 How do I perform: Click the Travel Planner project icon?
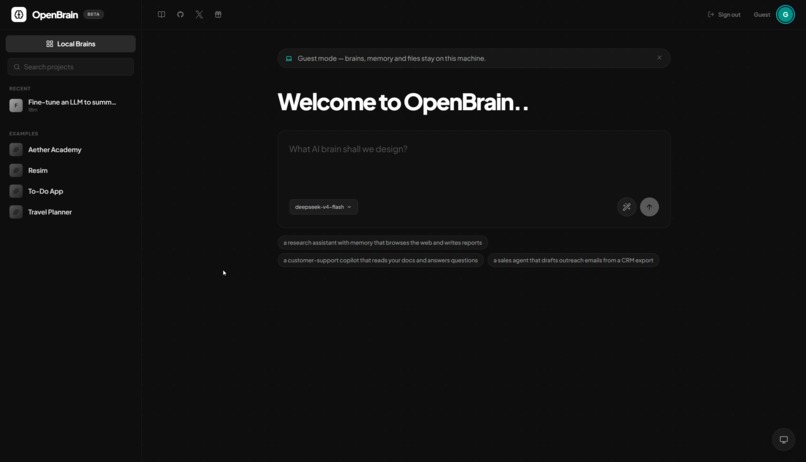[x=16, y=212]
